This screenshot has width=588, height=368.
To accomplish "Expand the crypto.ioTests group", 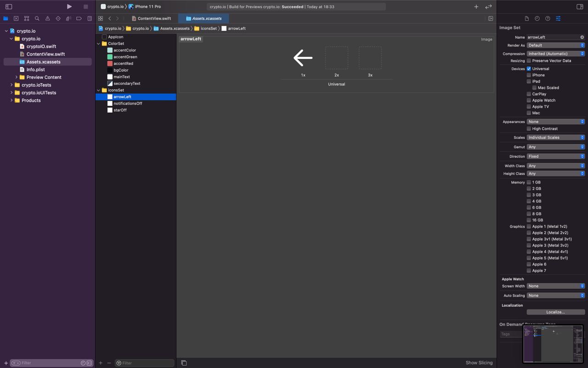I will [11, 85].
